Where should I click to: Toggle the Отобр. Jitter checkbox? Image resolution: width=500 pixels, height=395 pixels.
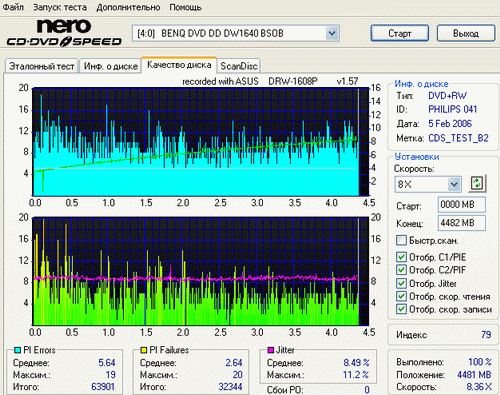click(x=401, y=283)
